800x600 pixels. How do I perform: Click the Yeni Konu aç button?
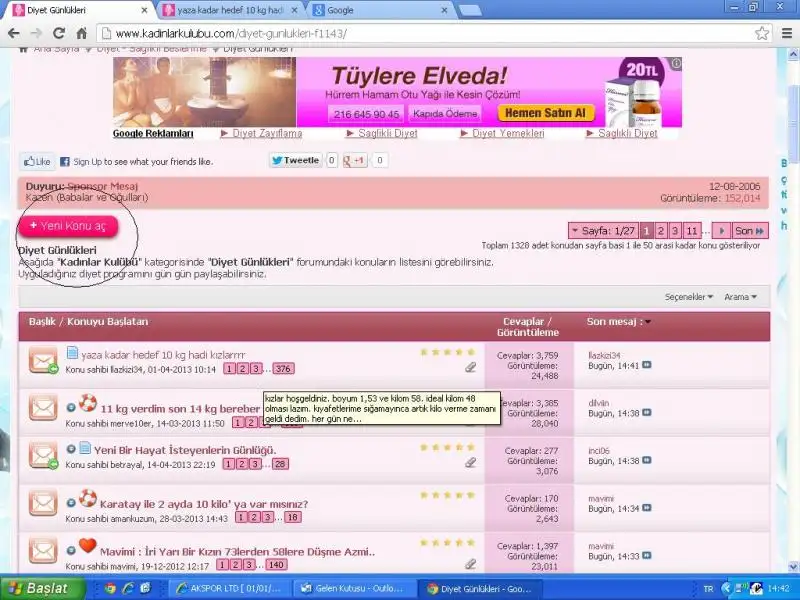coord(68,226)
